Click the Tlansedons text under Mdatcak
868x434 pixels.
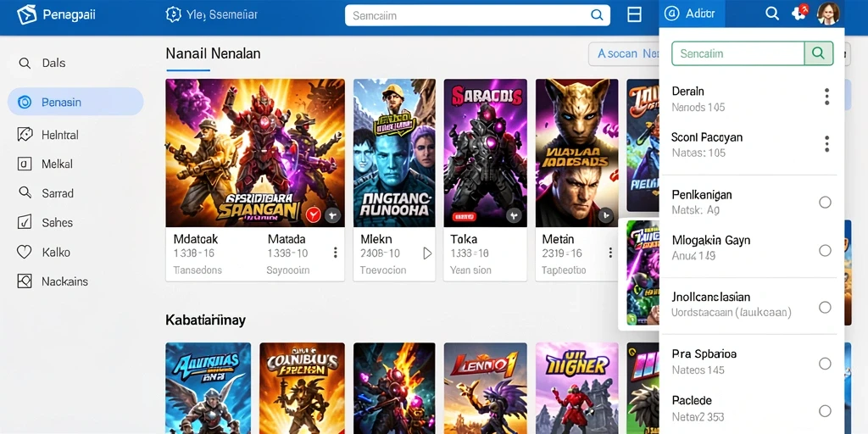(198, 270)
